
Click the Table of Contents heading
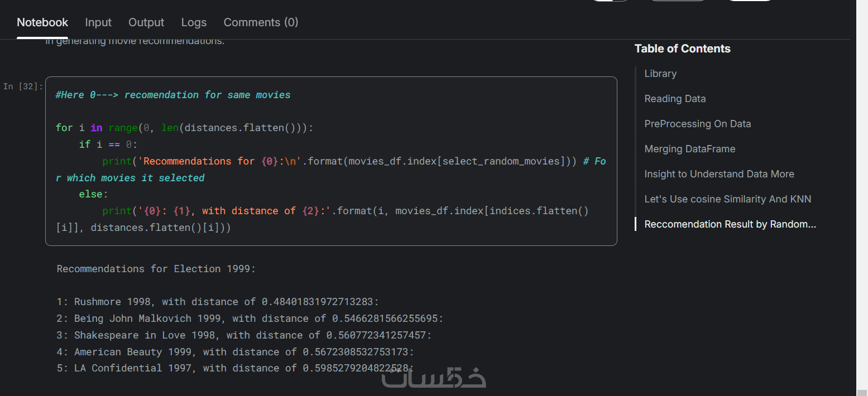pyautogui.click(x=682, y=49)
